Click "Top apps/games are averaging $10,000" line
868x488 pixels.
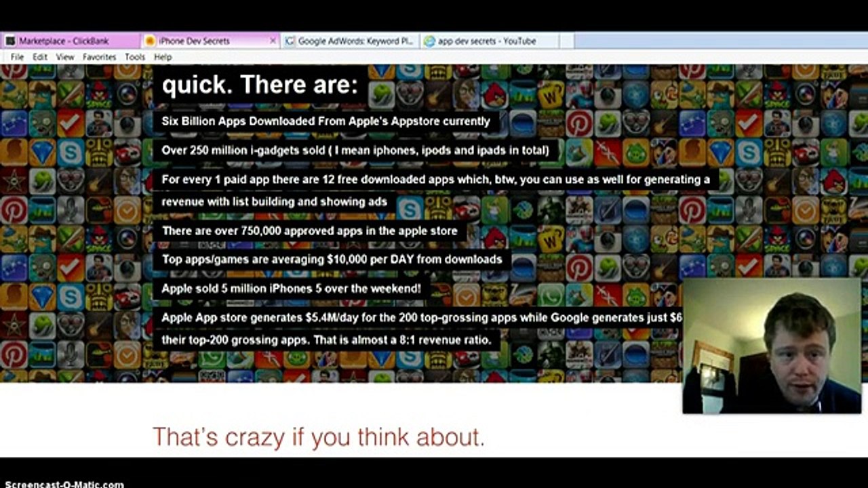point(332,260)
